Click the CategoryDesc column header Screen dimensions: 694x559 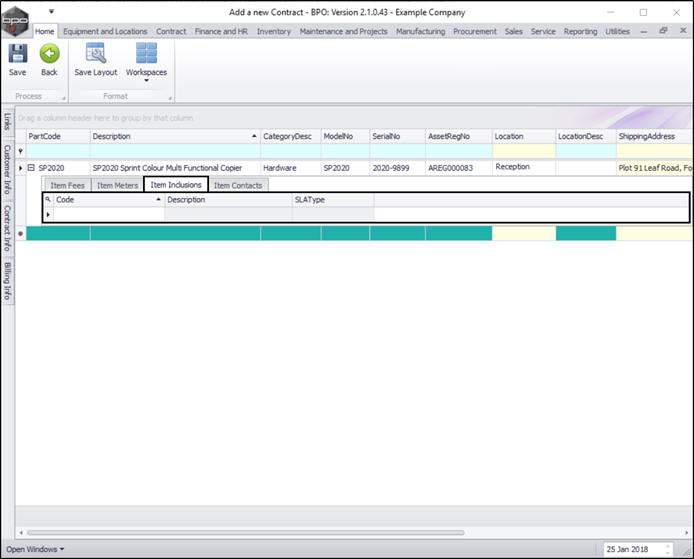291,136
